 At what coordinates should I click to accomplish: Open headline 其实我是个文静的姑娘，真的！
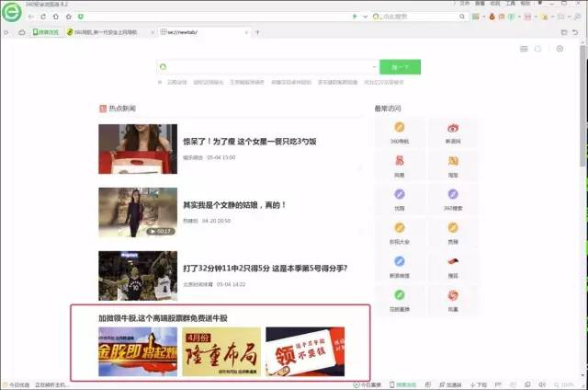[234, 205]
